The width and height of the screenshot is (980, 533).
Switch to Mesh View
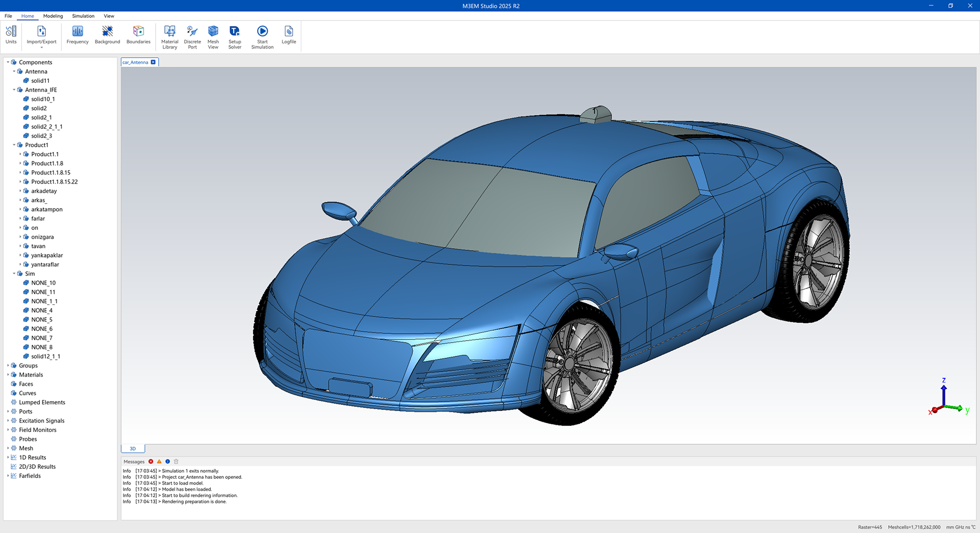[x=213, y=37]
